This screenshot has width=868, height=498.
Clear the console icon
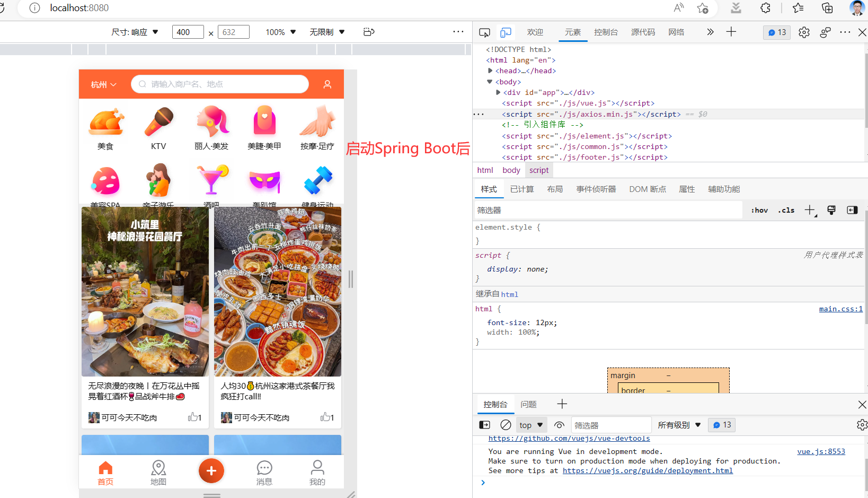[x=506, y=425]
